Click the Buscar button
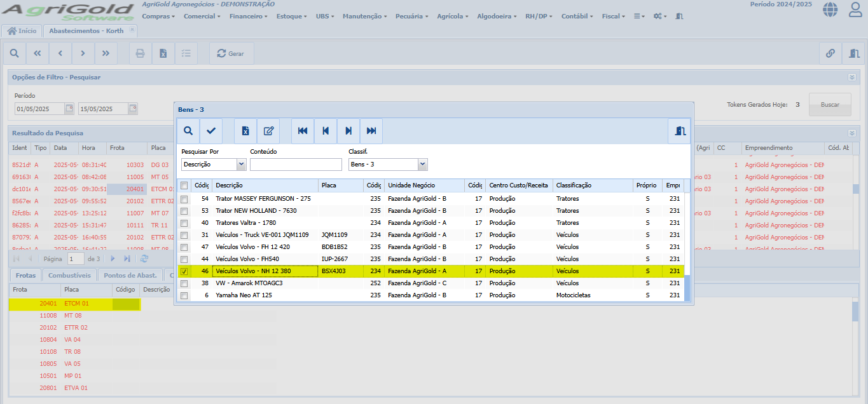 click(x=830, y=105)
